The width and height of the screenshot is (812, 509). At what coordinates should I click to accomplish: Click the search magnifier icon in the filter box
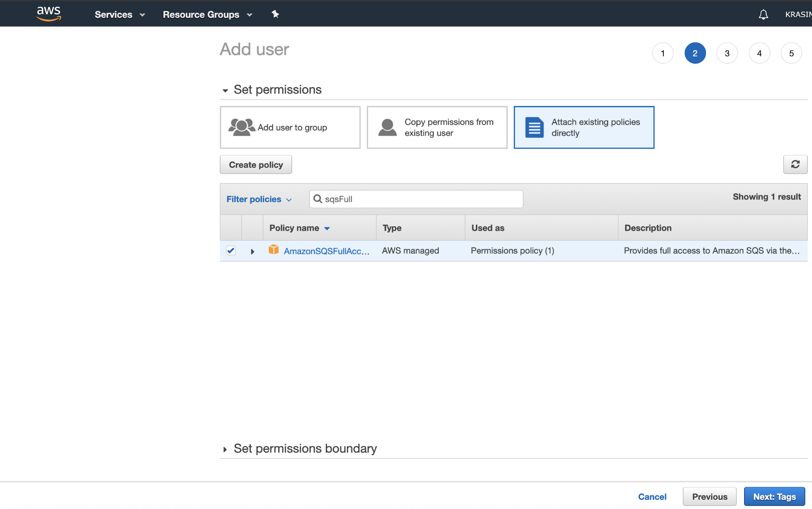[x=318, y=199]
